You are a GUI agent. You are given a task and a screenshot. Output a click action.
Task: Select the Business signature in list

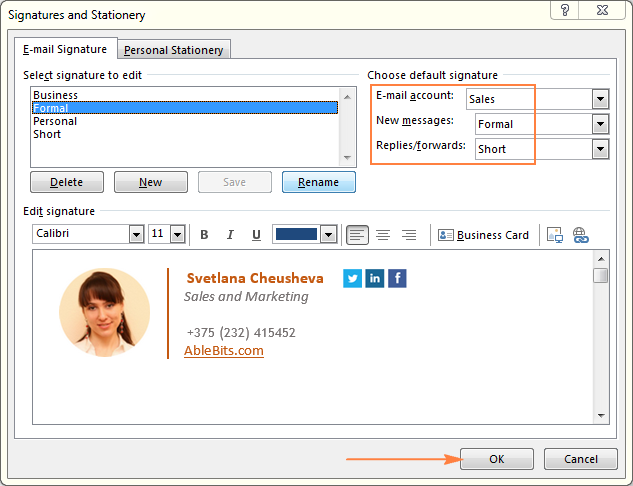tap(55, 95)
